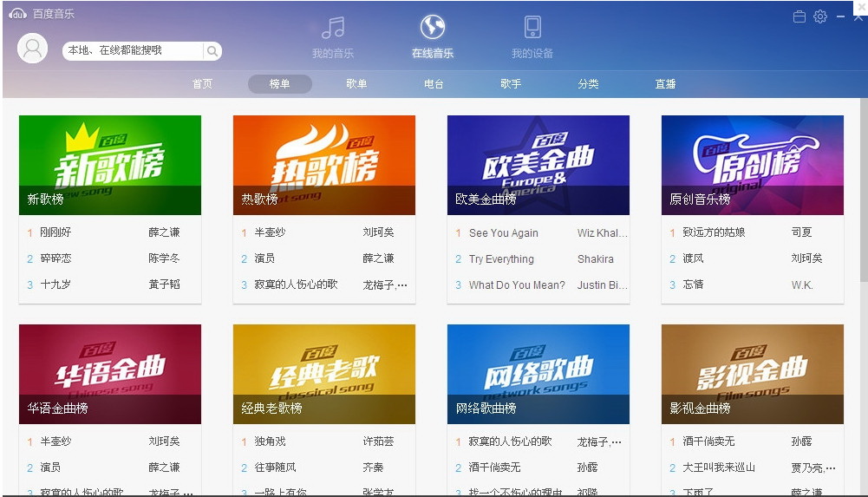Image resolution: width=868 pixels, height=497 pixels.
Task: Switch to the 分类 tab
Action: click(588, 84)
